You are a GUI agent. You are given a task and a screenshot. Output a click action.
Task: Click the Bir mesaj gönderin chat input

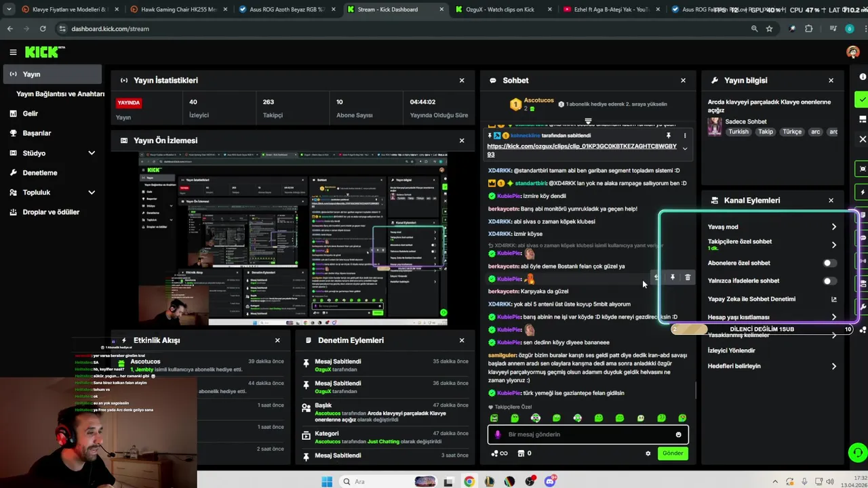click(x=587, y=434)
